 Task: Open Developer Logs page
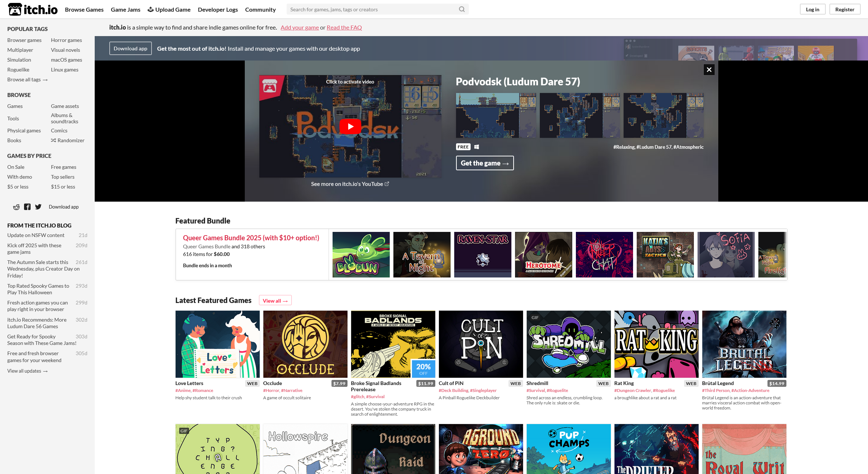(218, 9)
